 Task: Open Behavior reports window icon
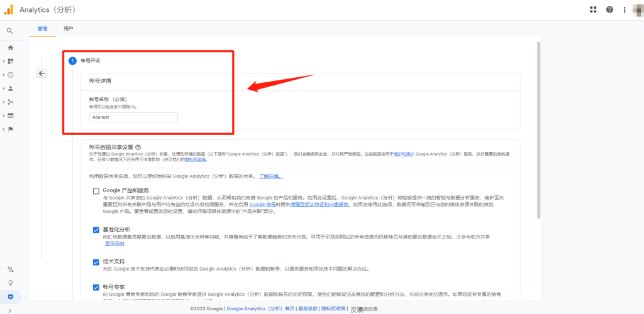pyautogui.click(x=11, y=116)
